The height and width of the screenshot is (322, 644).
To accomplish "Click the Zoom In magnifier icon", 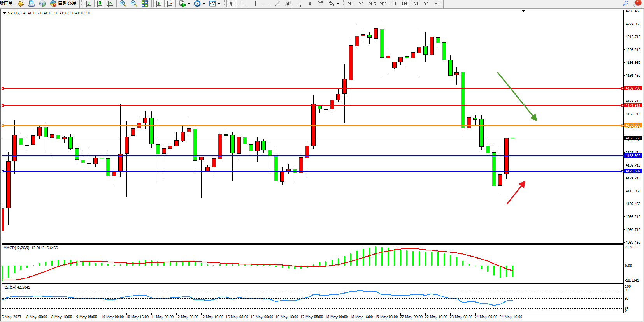I will pyautogui.click(x=123, y=4).
